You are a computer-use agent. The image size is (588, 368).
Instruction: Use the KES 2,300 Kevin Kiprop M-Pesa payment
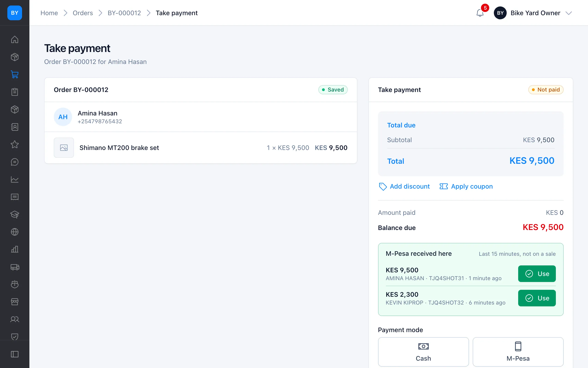click(x=537, y=298)
